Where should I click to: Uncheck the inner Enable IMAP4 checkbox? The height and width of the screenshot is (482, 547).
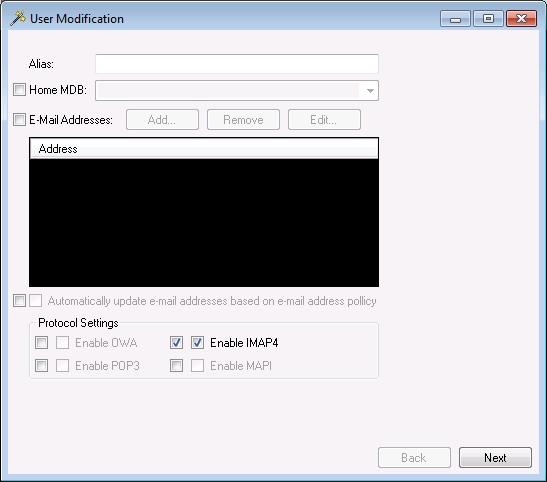(197, 343)
